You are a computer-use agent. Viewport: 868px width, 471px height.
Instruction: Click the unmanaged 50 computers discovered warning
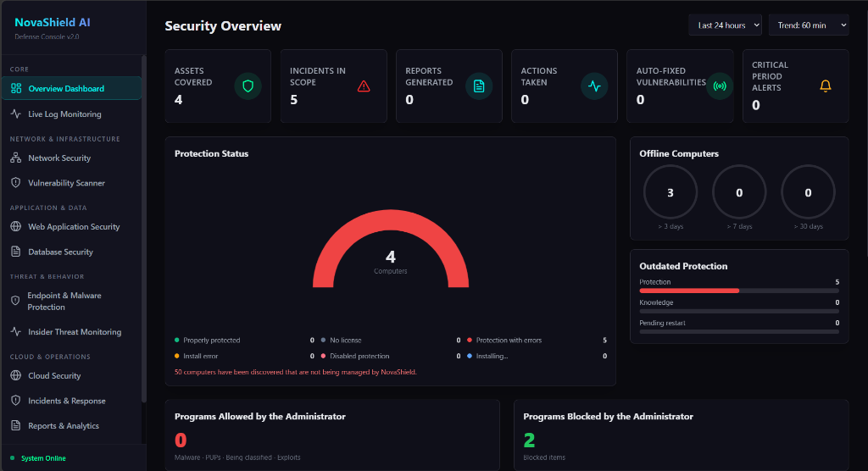point(296,372)
